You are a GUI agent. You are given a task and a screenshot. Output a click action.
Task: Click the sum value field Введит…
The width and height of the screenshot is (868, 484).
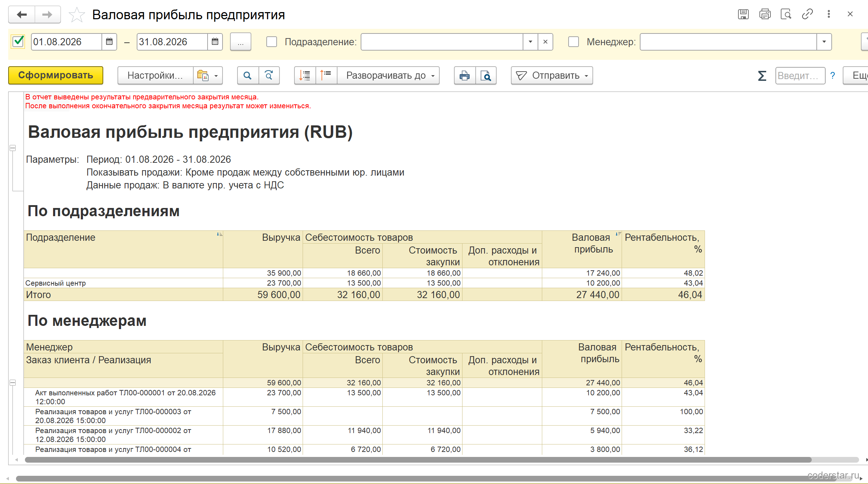click(x=800, y=76)
